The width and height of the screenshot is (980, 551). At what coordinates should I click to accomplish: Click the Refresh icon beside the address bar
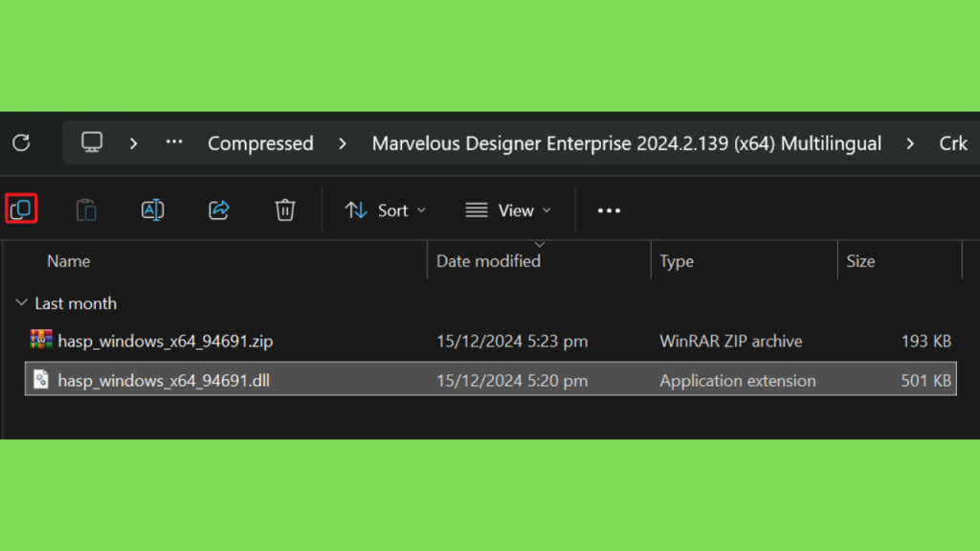pyautogui.click(x=21, y=143)
